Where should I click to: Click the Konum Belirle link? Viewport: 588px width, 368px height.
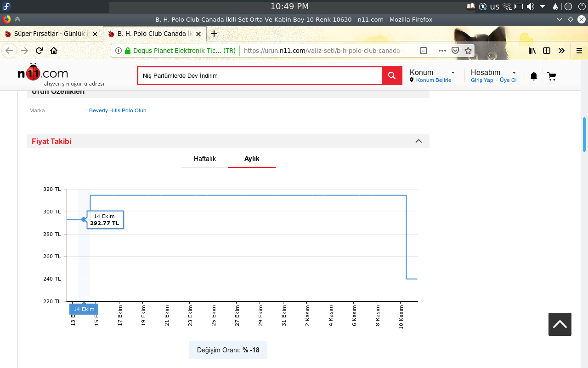[434, 80]
